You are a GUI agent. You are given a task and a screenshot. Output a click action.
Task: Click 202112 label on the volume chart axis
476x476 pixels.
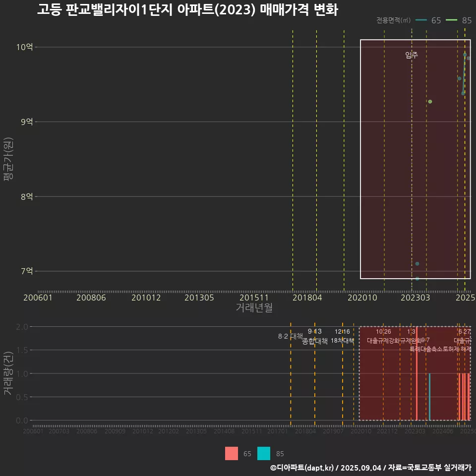pyautogui.click(x=387, y=431)
